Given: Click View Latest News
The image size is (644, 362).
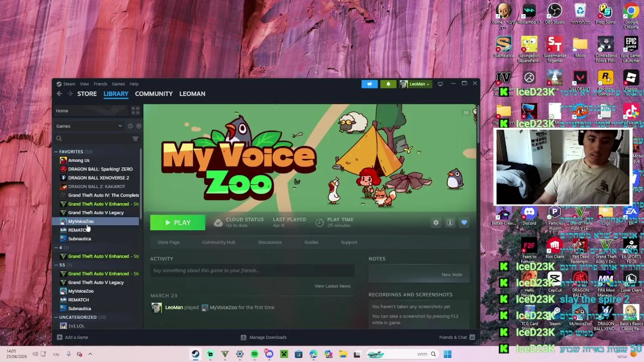Looking at the screenshot, I should click(332, 286).
